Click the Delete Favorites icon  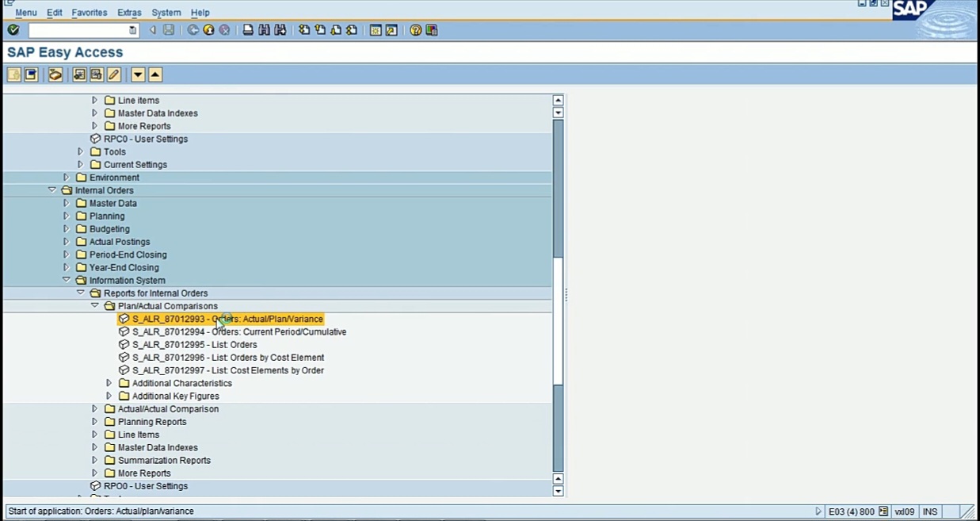click(x=97, y=75)
